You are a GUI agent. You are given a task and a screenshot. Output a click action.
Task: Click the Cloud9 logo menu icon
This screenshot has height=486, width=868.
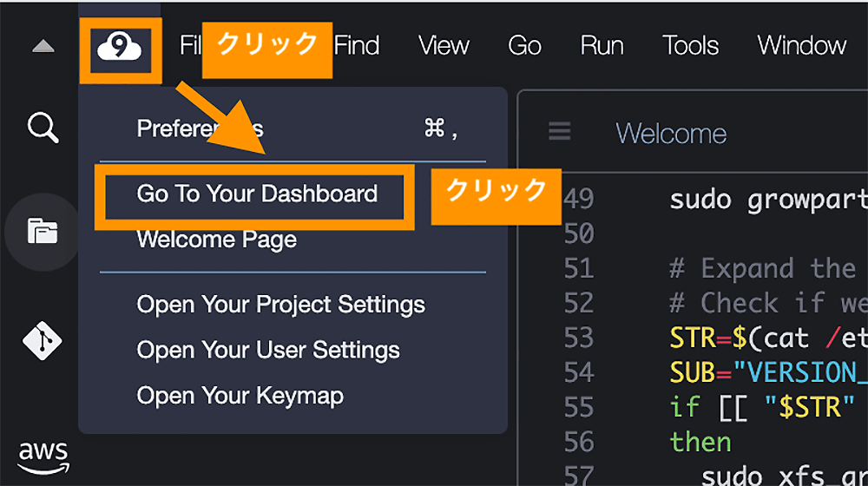pos(120,47)
